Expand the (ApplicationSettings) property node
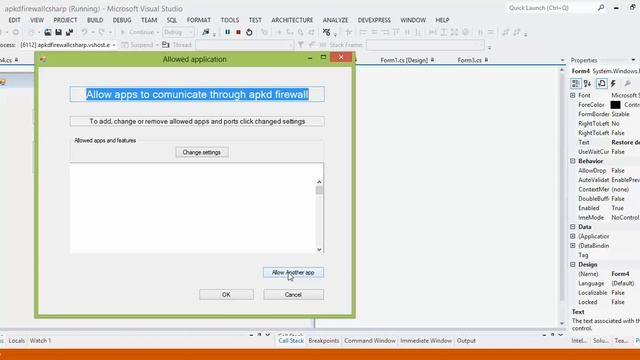The height and width of the screenshot is (360, 640). 573,236
